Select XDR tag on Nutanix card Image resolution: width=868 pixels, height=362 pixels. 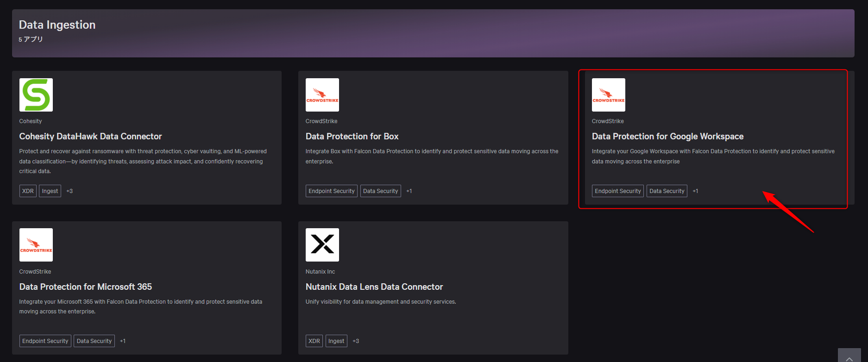pyautogui.click(x=314, y=341)
